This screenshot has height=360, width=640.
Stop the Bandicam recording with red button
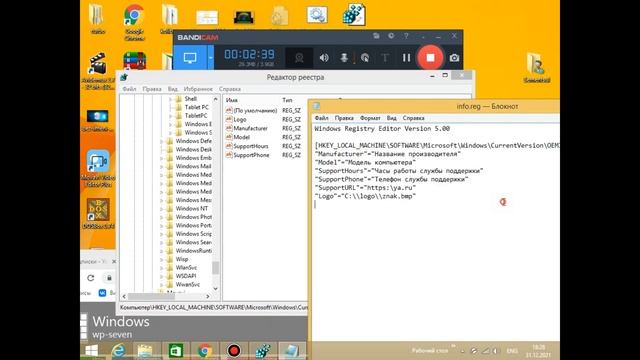(430, 58)
